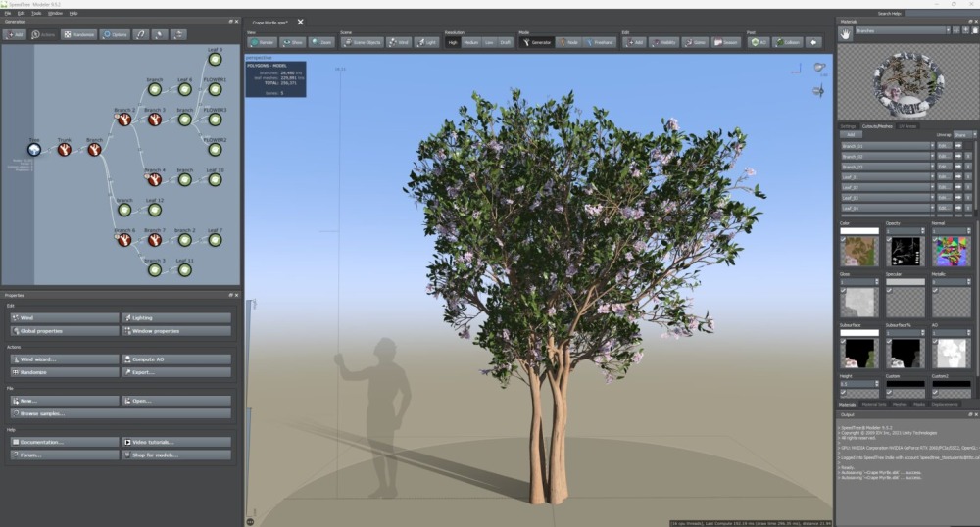Image resolution: width=980 pixels, height=527 pixels.
Task: Select the Trunk node in generation graph
Action: pyautogui.click(x=64, y=150)
